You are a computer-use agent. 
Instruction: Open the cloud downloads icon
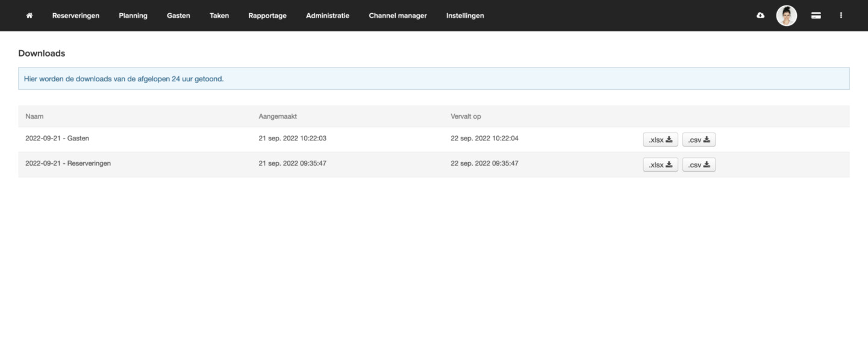pos(760,16)
